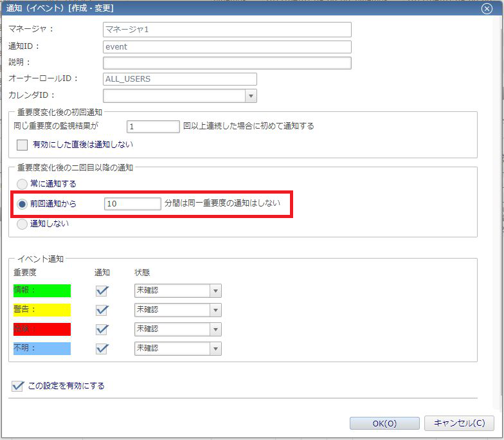Click the キャンセル(C) button

pyautogui.click(x=459, y=423)
